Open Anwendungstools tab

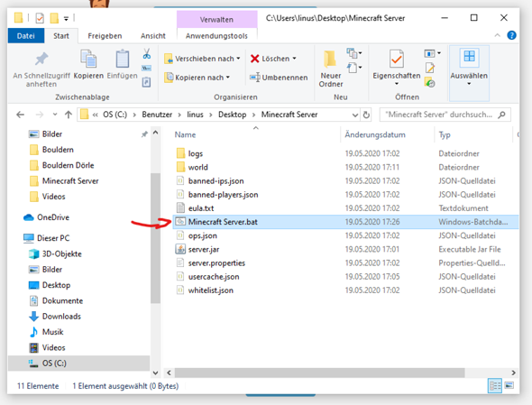point(216,36)
